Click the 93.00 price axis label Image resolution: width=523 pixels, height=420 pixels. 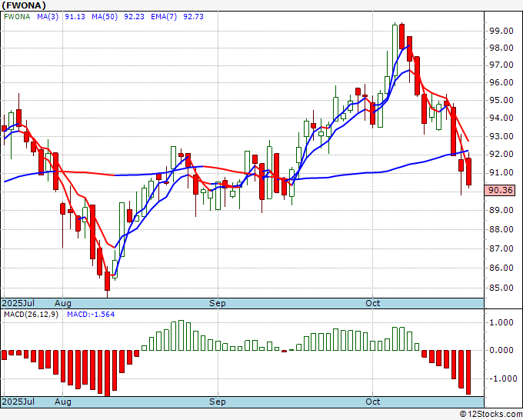tap(501, 136)
